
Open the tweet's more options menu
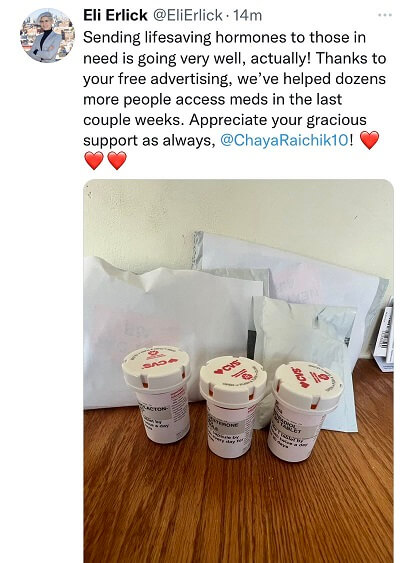click(385, 15)
